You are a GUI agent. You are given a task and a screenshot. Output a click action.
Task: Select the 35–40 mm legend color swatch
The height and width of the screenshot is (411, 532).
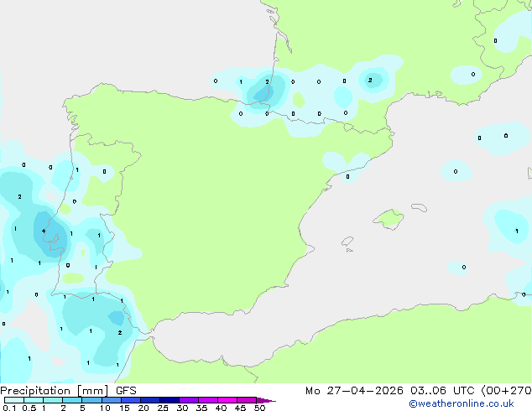[208, 400]
